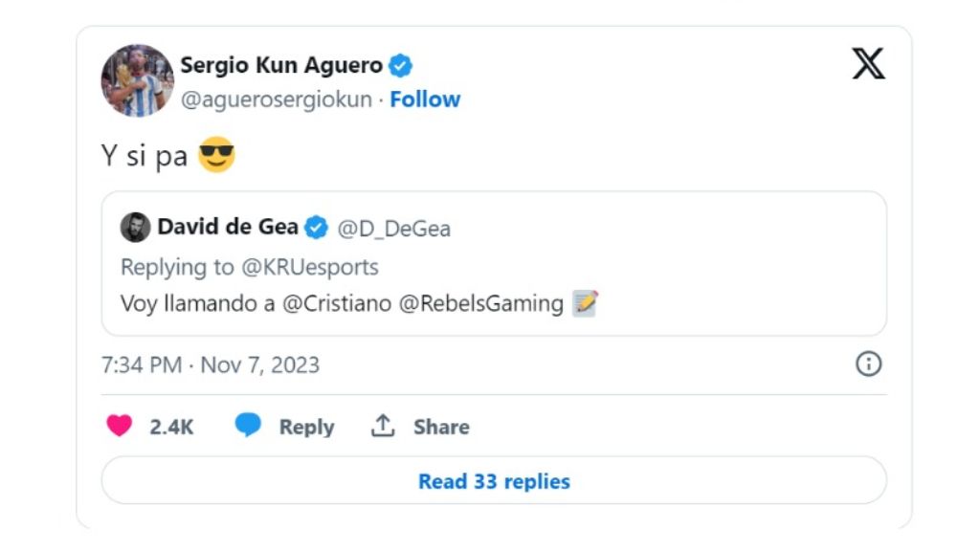Like the tweet with the heart icon
980x551 pixels.
pyautogui.click(x=122, y=427)
